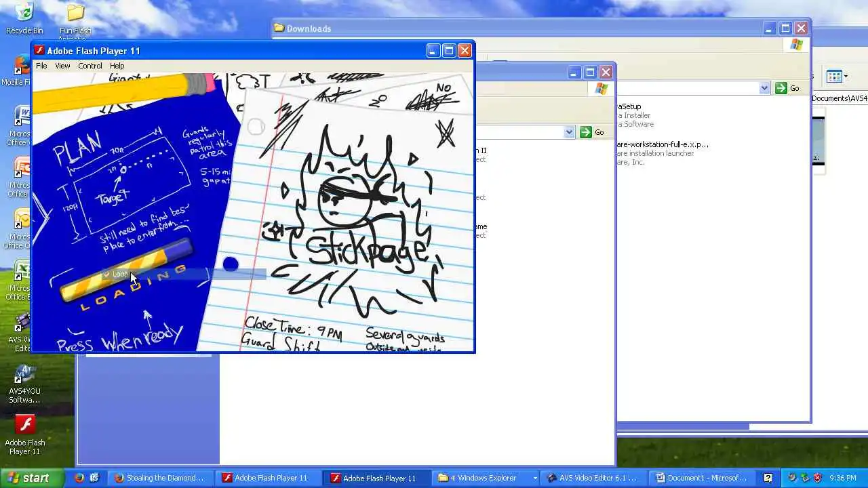This screenshot has height=488, width=868.
Task: Click the loading progress bar in the Flash game
Action: [127, 270]
